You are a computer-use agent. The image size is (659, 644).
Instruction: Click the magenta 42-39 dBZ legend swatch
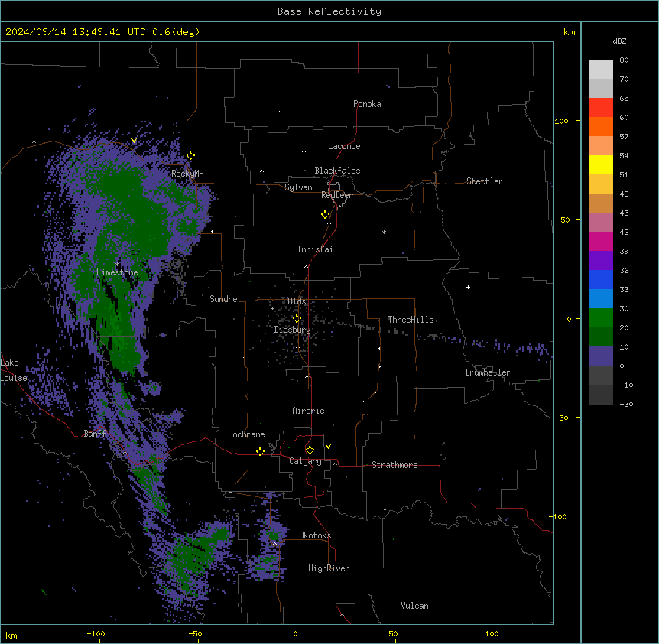pyautogui.click(x=601, y=241)
